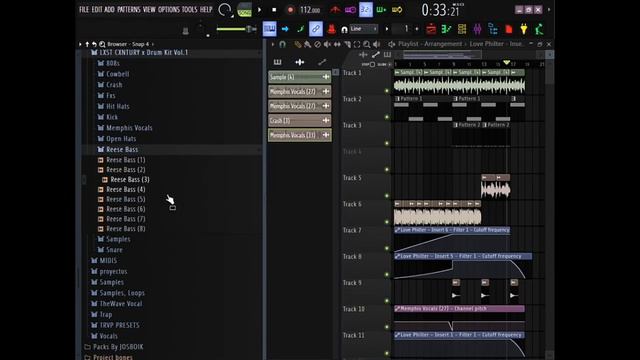Mute Track 5 using its green dot

click(x=387, y=196)
